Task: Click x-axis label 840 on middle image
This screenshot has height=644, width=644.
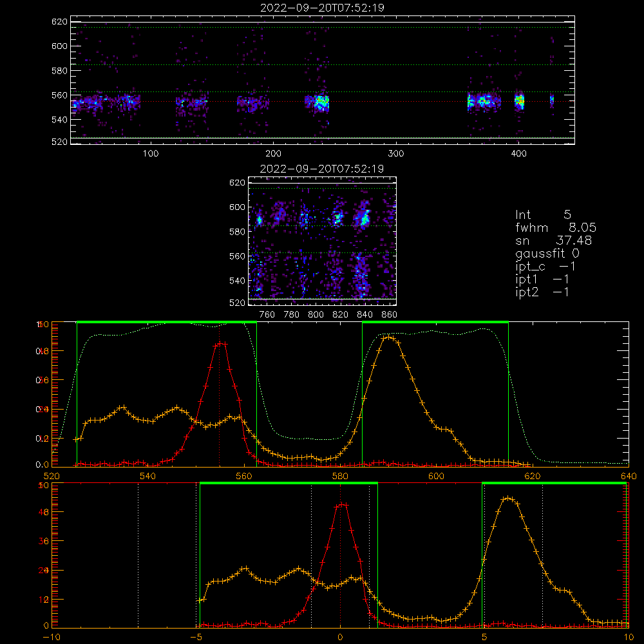Action: point(365,315)
